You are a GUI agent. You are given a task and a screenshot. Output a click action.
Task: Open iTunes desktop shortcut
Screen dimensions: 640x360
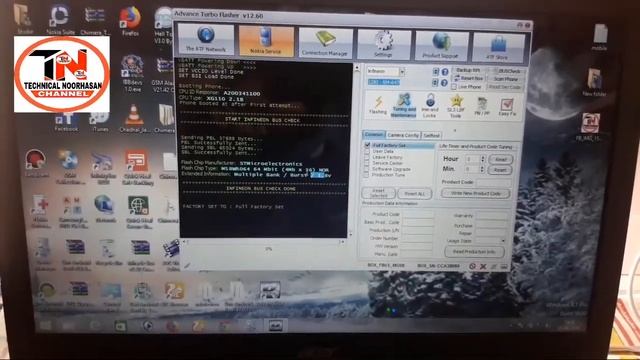pos(100,122)
